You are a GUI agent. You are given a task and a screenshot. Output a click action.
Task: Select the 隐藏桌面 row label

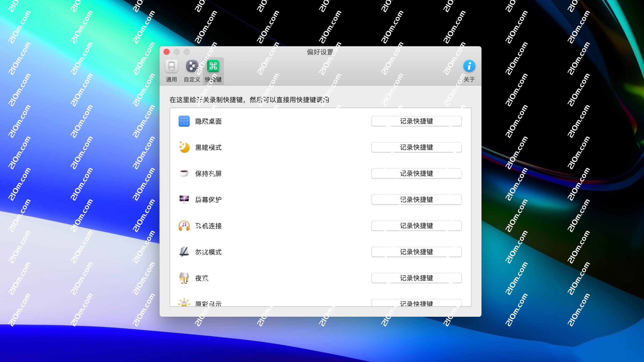click(x=208, y=121)
